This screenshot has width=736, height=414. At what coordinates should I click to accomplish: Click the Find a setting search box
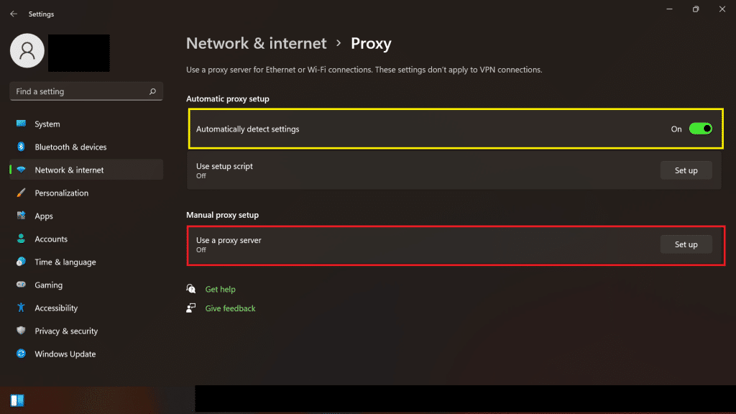pyautogui.click(x=80, y=92)
